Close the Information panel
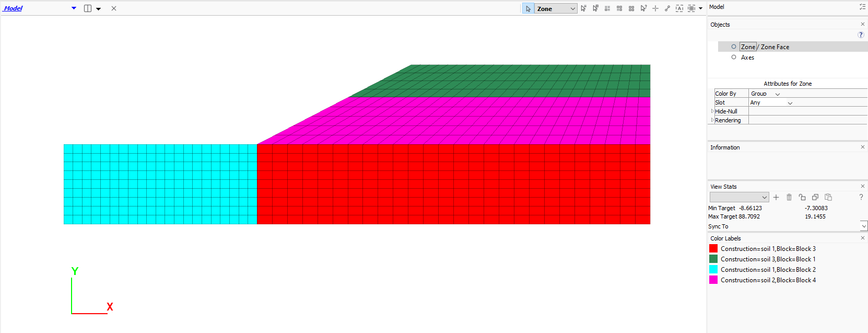This screenshot has width=868, height=333. click(862, 147)
